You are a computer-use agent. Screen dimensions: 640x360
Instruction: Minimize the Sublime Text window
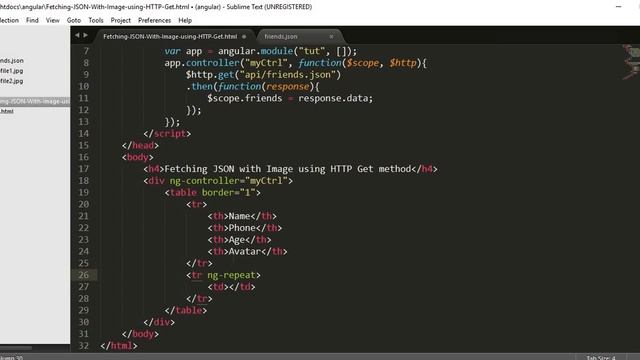pyautogui.click(x=619, y=7)
